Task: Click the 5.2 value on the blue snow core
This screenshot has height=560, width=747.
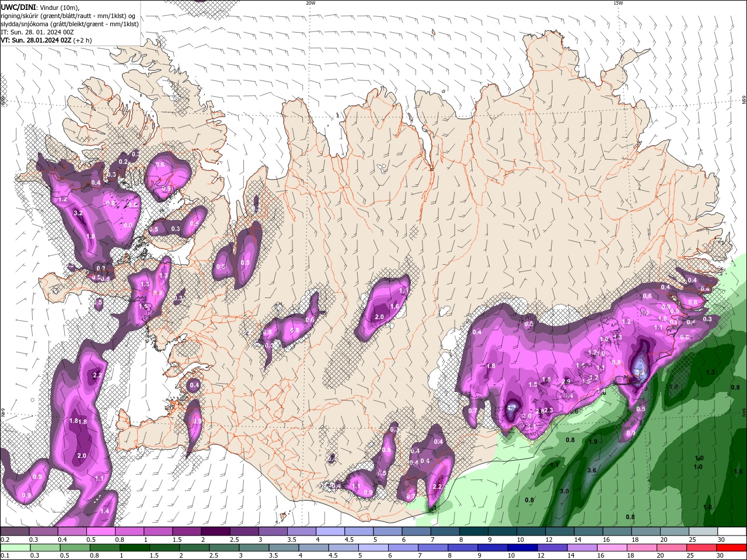Action: pyautogui.click(x=640, y=372)
